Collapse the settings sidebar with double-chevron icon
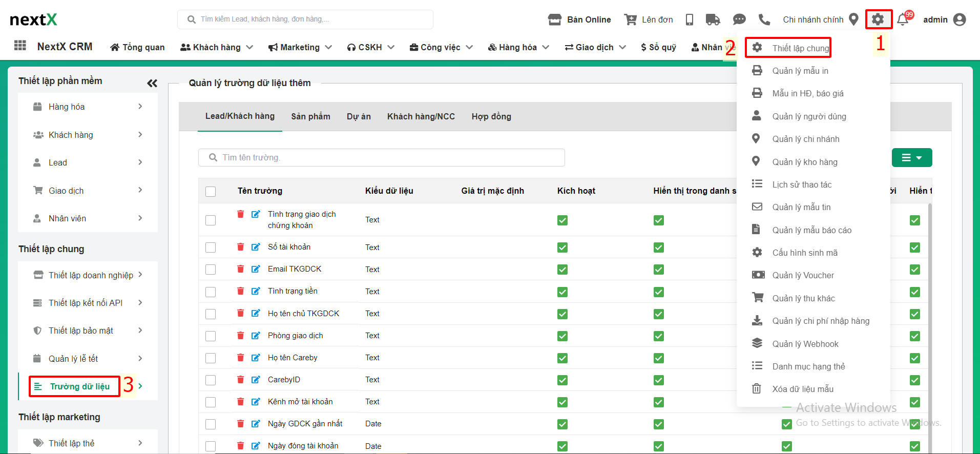 [152, 83]
